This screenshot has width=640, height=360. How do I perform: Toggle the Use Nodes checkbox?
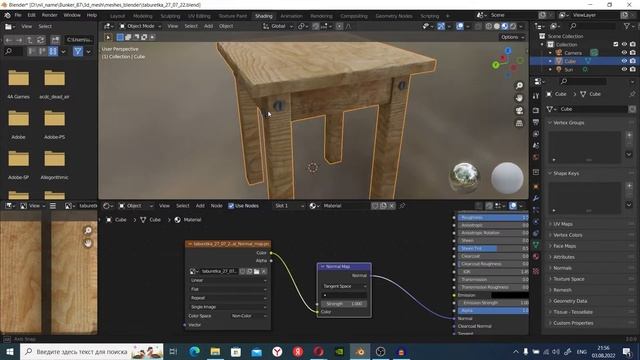231,206
